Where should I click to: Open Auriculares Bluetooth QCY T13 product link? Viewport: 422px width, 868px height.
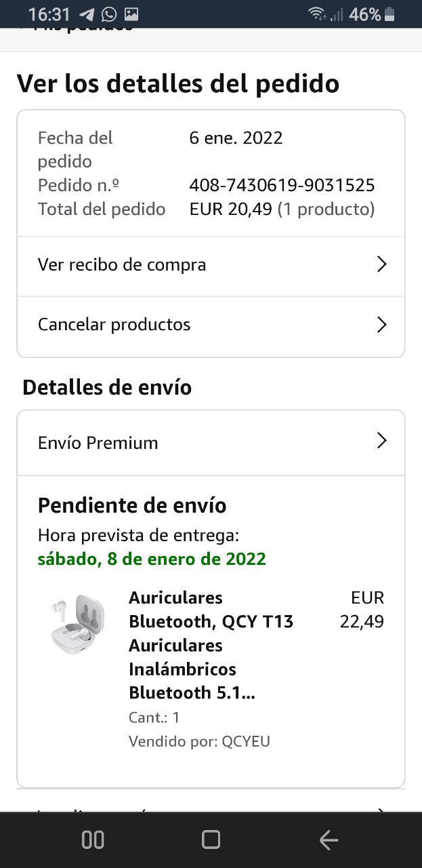(x=210, y=645)
